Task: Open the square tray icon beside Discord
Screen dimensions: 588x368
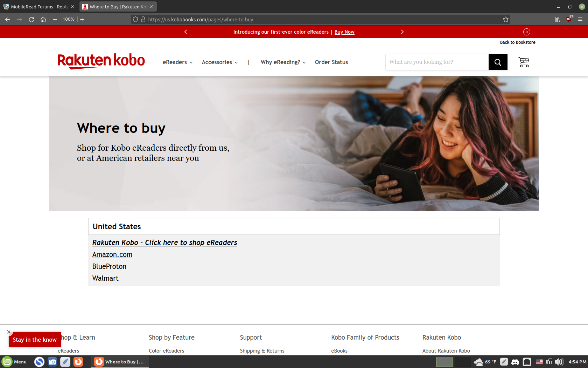Action: 527,362
